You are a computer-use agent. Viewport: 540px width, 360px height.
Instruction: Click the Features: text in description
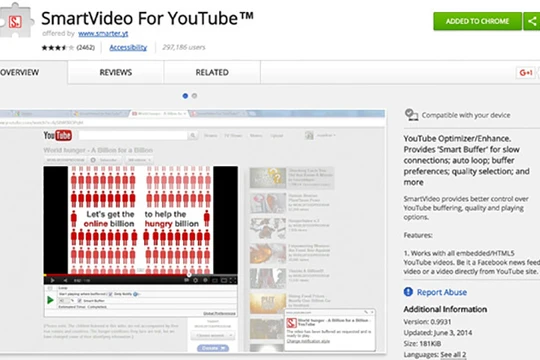click(418, 235)
